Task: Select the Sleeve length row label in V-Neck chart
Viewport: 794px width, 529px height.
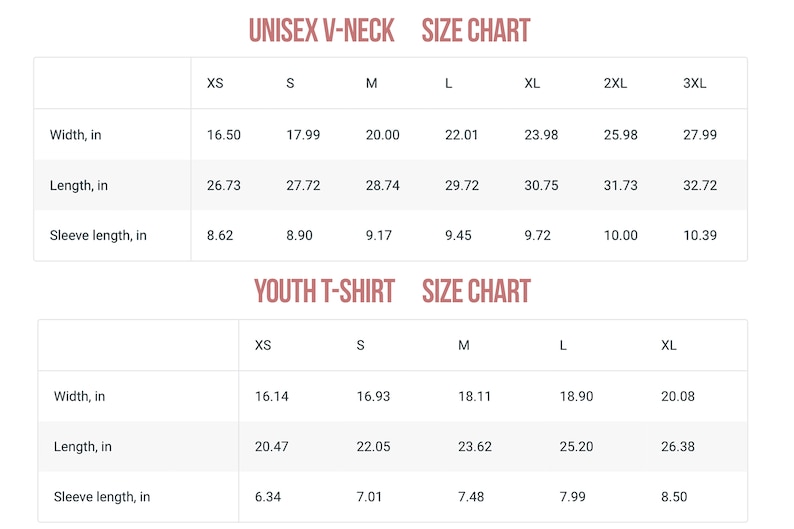Action: point(98,235)
